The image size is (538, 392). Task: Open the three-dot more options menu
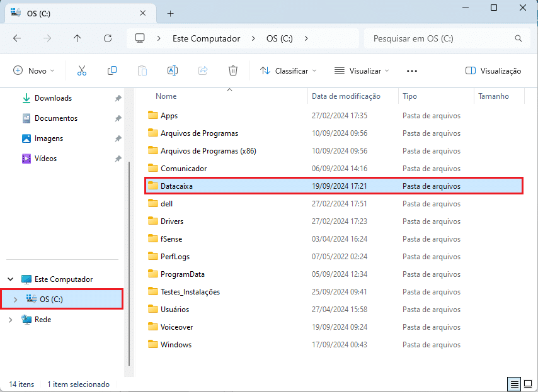(412, 71)
